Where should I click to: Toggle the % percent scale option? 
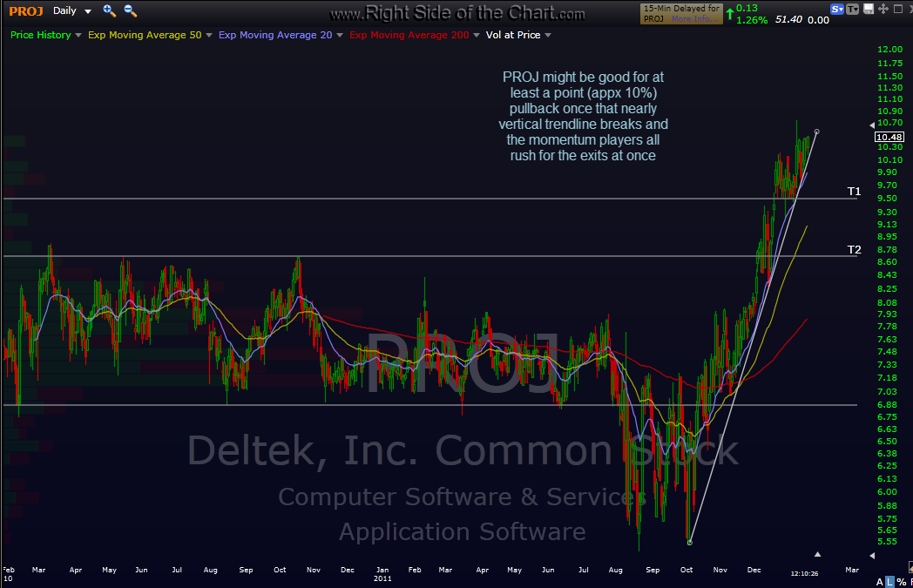tap(901, 581)
